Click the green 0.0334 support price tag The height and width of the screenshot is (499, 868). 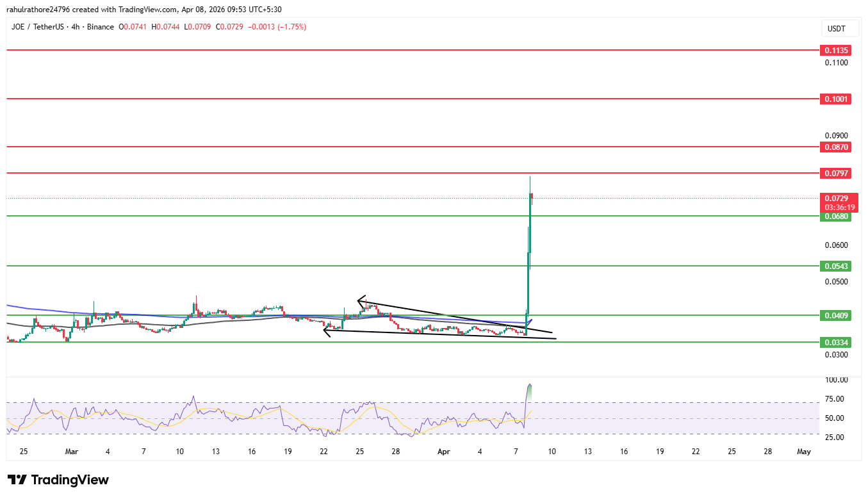coord(837,342)
